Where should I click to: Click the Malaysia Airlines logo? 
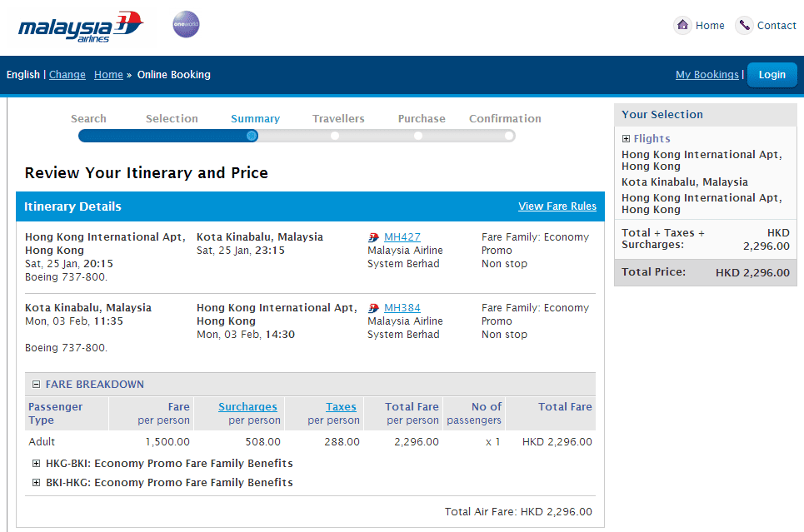point(81,27)
